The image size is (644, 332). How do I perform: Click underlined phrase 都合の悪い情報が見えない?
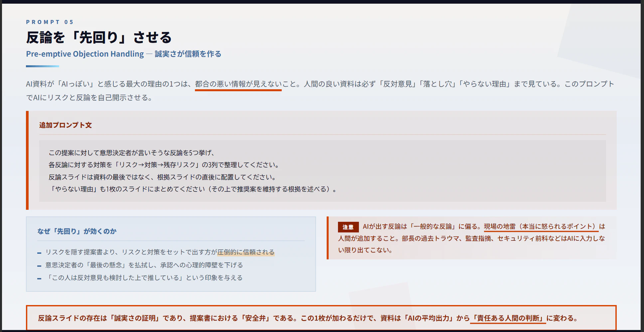click(x=238, y=84)
